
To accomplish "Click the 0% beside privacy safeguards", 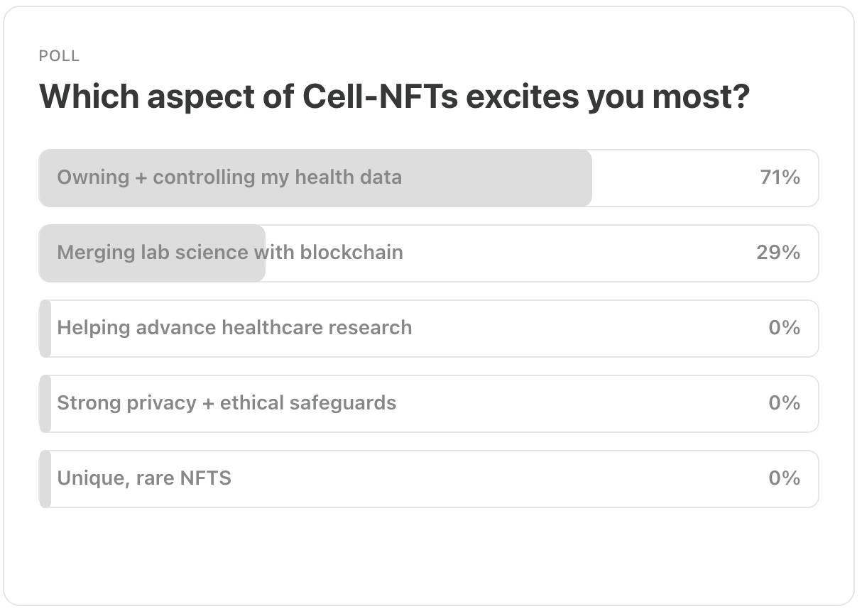I will click(785, 403).
